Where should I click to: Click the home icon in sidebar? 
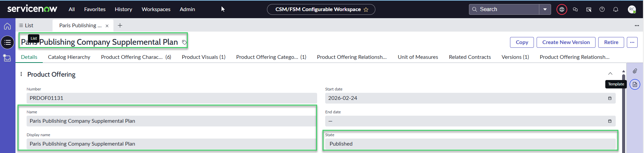click(7, 26)
